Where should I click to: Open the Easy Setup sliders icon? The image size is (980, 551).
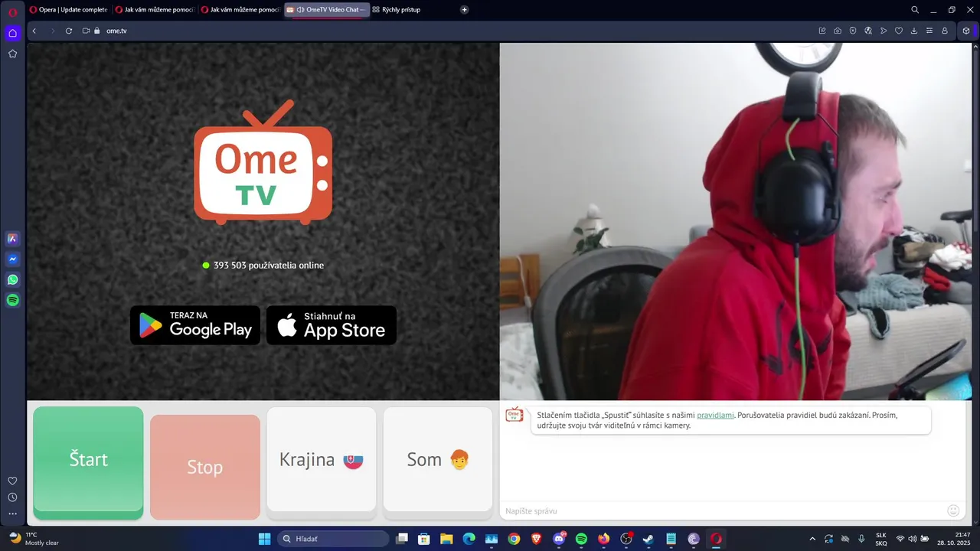click(929, 31)
